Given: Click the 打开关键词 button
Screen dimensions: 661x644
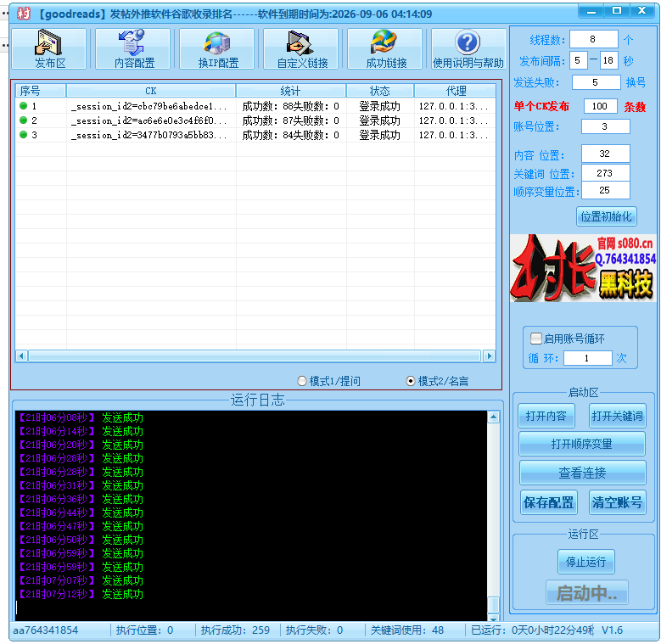Looking at the screenshot, I should 617,416.
